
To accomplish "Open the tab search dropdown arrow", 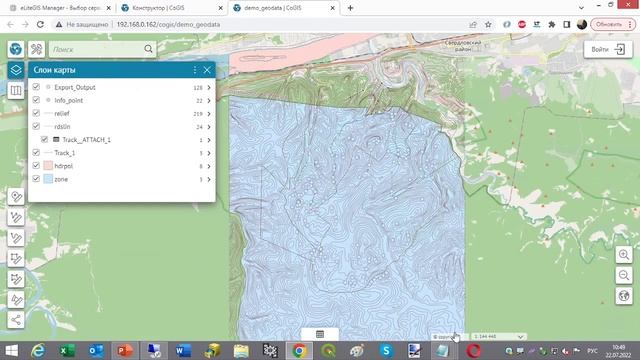I will (581, 8).
